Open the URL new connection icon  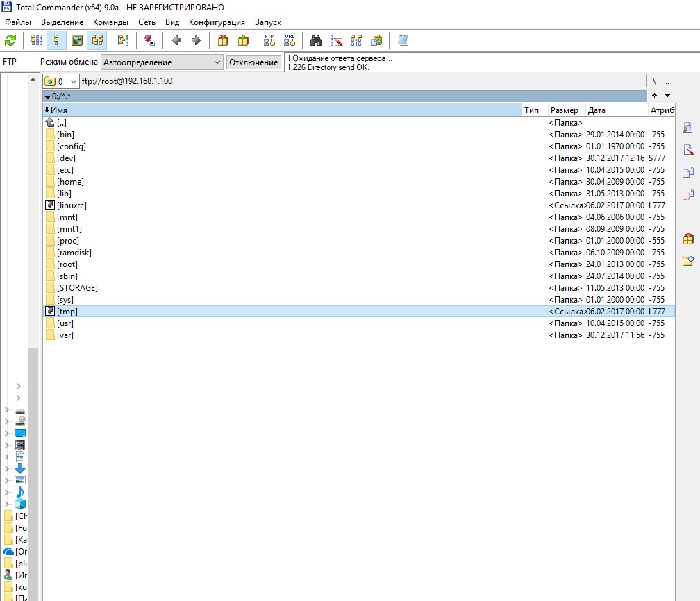[290, 41]
